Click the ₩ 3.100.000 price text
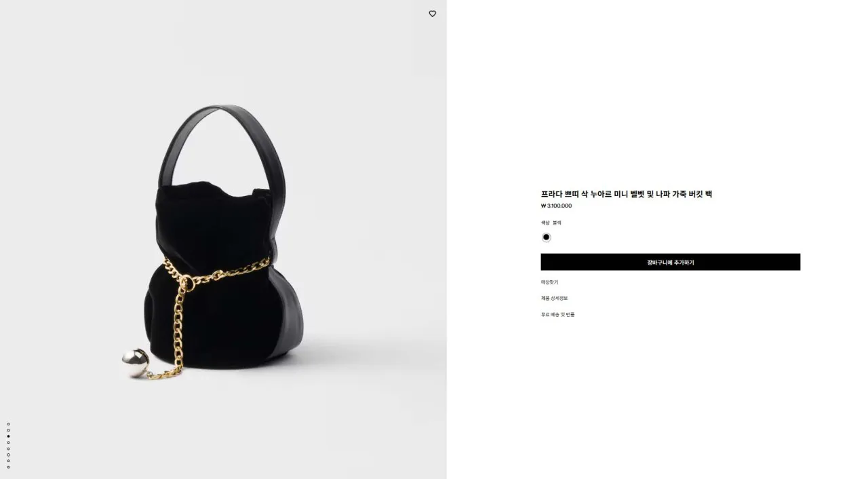The height and width of the screenshot is (479, 868). (556, 206)
